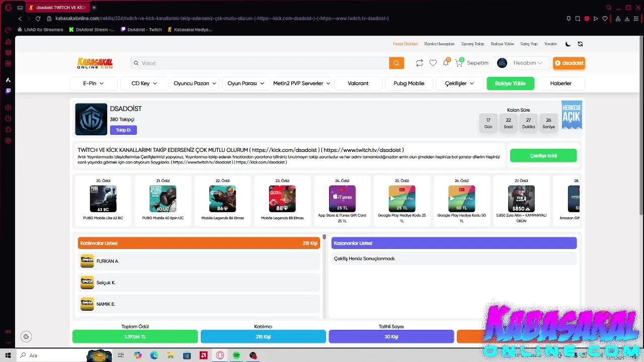Open the notifications bell icon
The width and height of the screenshot is (644, 362).
tap(446, 63)
